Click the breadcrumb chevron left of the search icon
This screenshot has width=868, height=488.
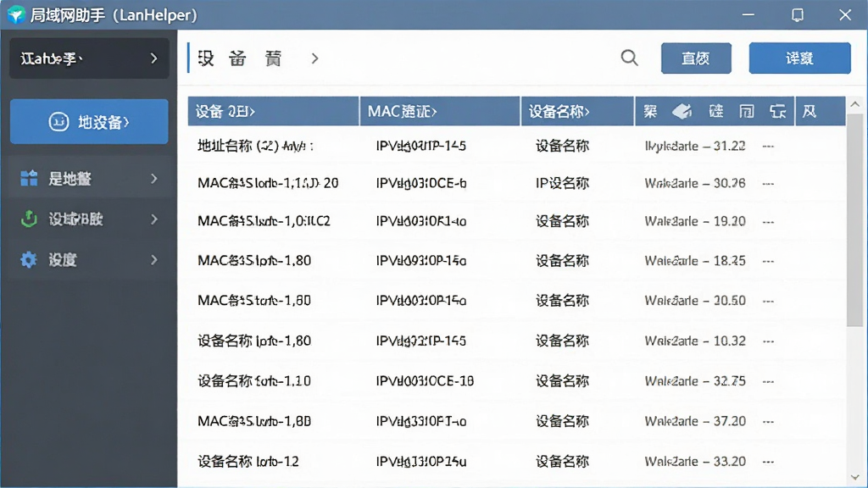pos(315,58)
